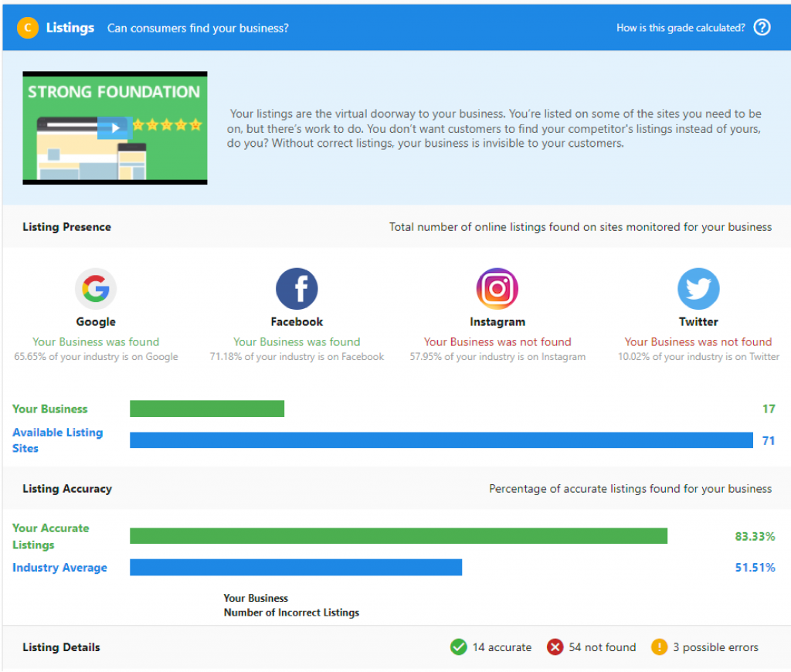This screenshot has width=791, height=672.
Task: Click the 'Industry Average' label
Action: tap(59, 568)
